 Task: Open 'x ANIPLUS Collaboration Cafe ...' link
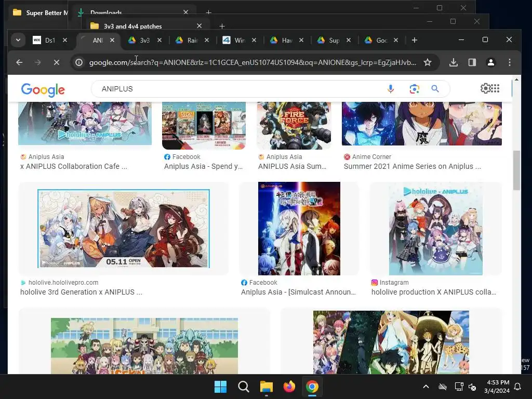pyautogui.click(x=74, y=166)
